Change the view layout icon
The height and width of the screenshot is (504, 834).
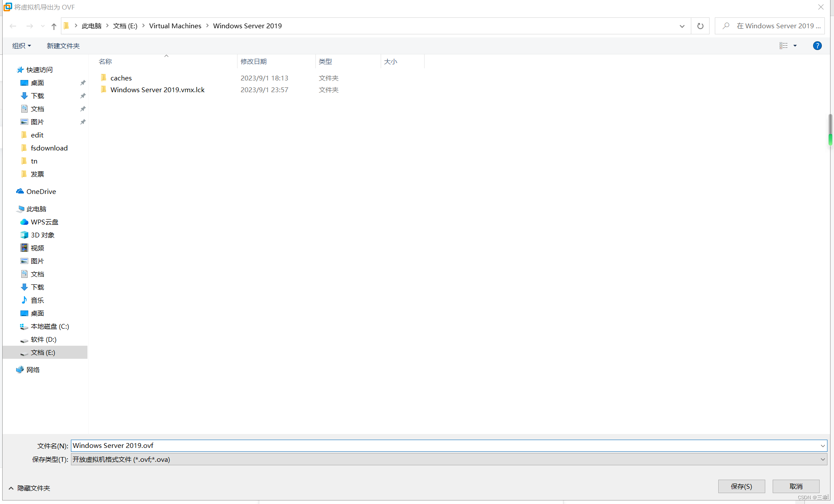pyautogui.click(x=784, y=46)
